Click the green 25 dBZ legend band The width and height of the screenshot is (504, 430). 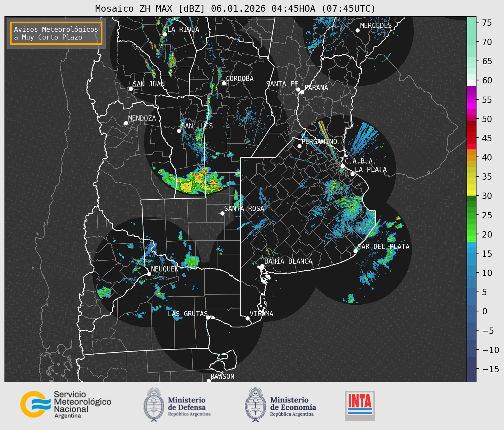(x=471, y=215)
